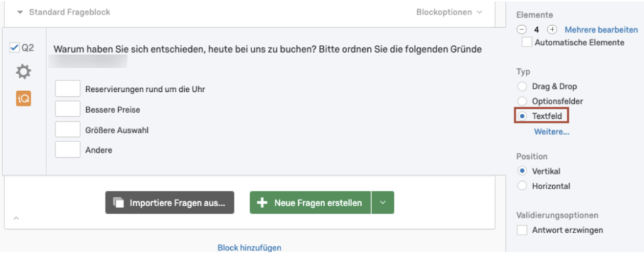The height and width of the screenshot is (254, 644).
Task: Select Horizontal position
Action: [522, 186]
